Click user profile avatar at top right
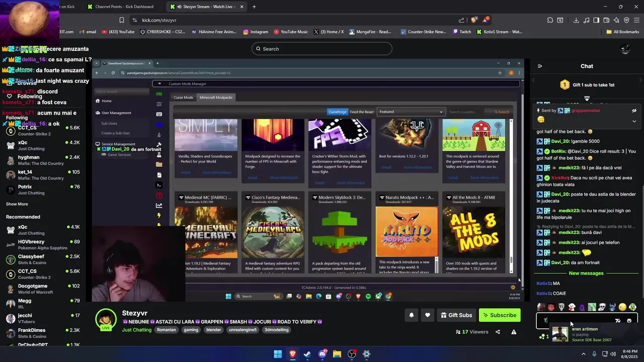Screen dimensions: 644x362 tap(625, 49)
